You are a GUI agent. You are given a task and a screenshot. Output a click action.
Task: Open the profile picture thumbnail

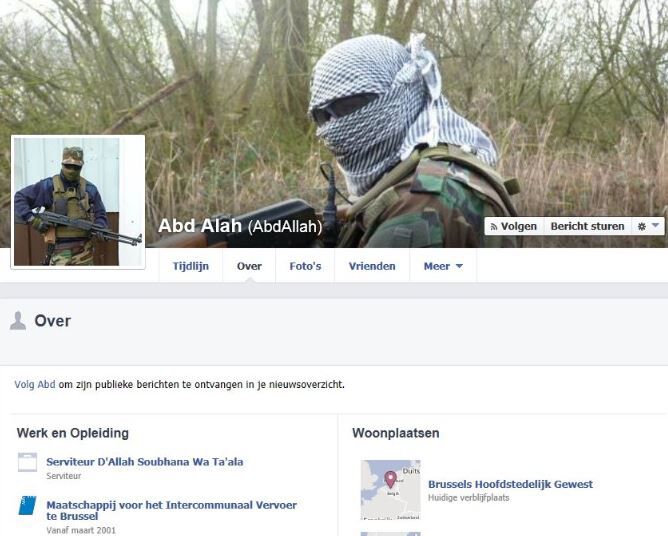pos(78,202)
